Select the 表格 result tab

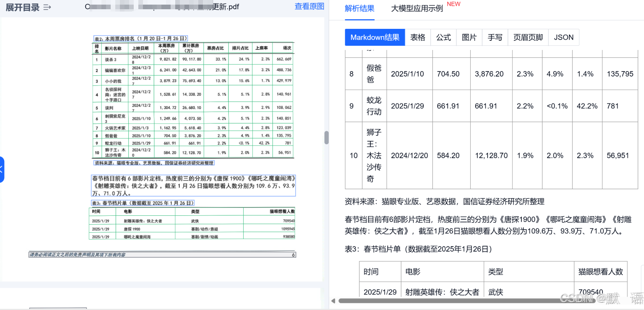418,37
